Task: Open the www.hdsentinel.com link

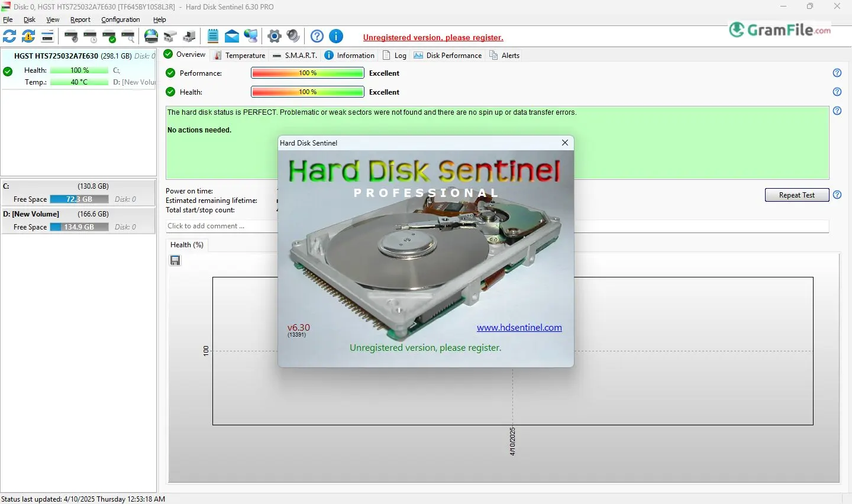Action: [x=519, y=327]
